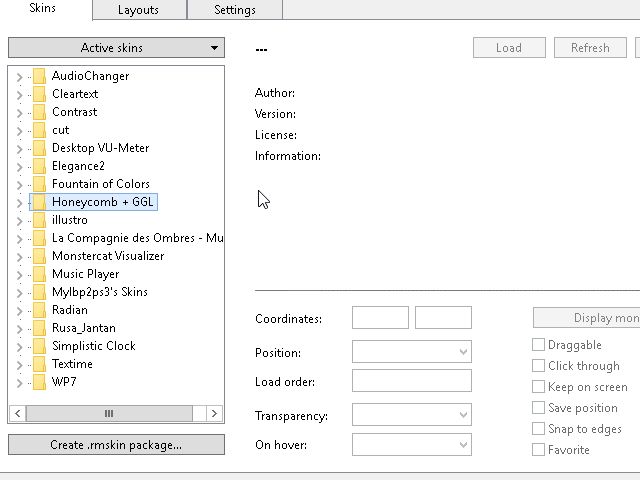640x480 pixels.
Task: Click the AudioChanger folder icon
Action: point(39,76)
